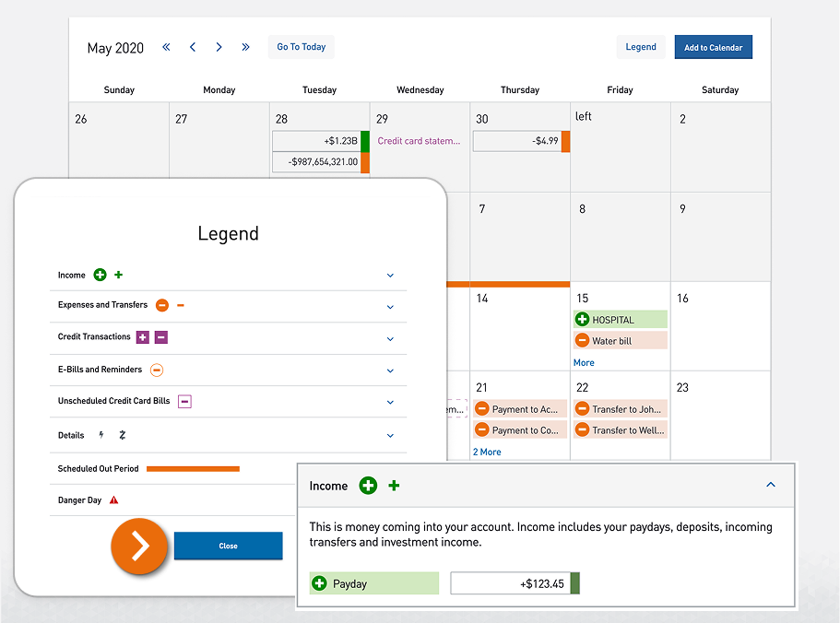Click the purple Credit Transactions plus icon
This screenshot has height=623, width=840.
pyautogui.click(x=143, y=336)
